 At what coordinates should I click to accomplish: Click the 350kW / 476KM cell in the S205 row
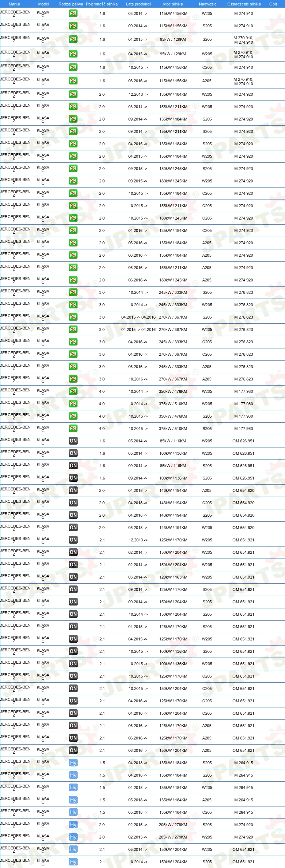pyautogui.click(x=173, y=416)
